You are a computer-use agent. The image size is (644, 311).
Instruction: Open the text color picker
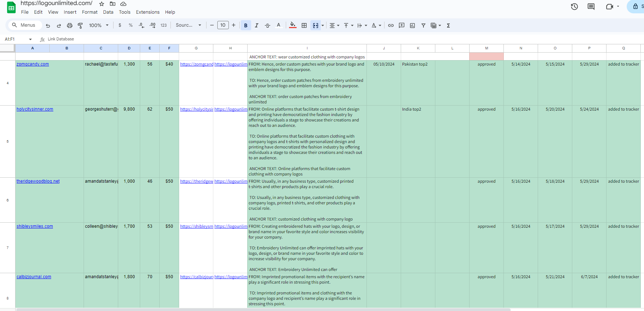[x=279, y=25]
